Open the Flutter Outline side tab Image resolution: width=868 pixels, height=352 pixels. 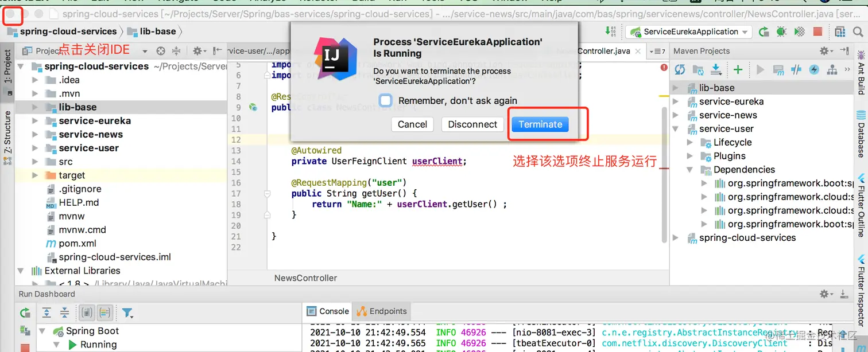[861, 205]
